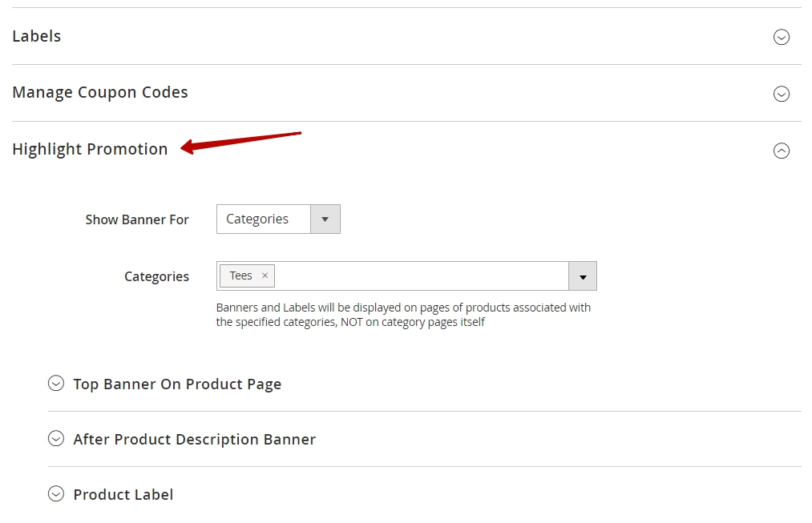This screenshot has height=523, width=812.
Task: Click the banners and labels help note
Action: click(x=403, y=315)
